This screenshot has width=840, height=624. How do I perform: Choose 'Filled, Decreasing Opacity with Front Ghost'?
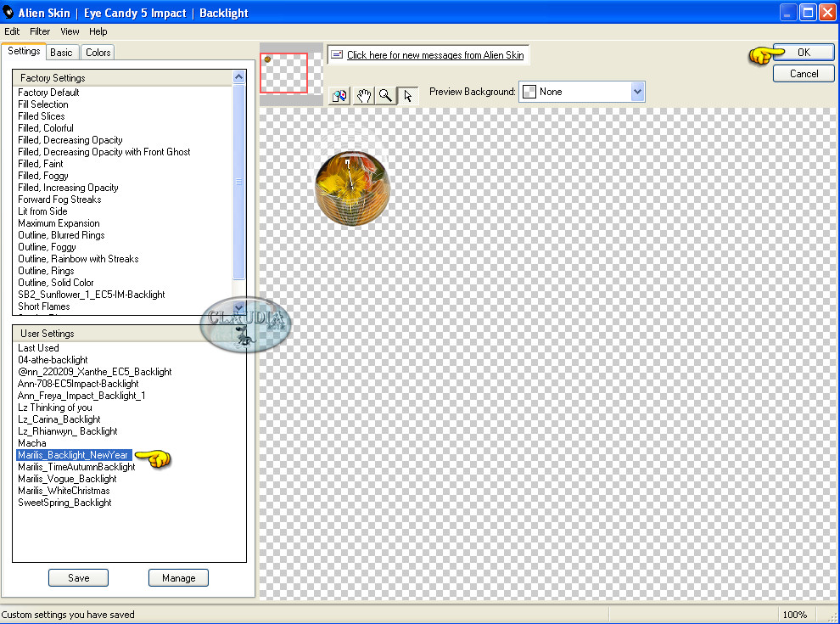point(104,152)
